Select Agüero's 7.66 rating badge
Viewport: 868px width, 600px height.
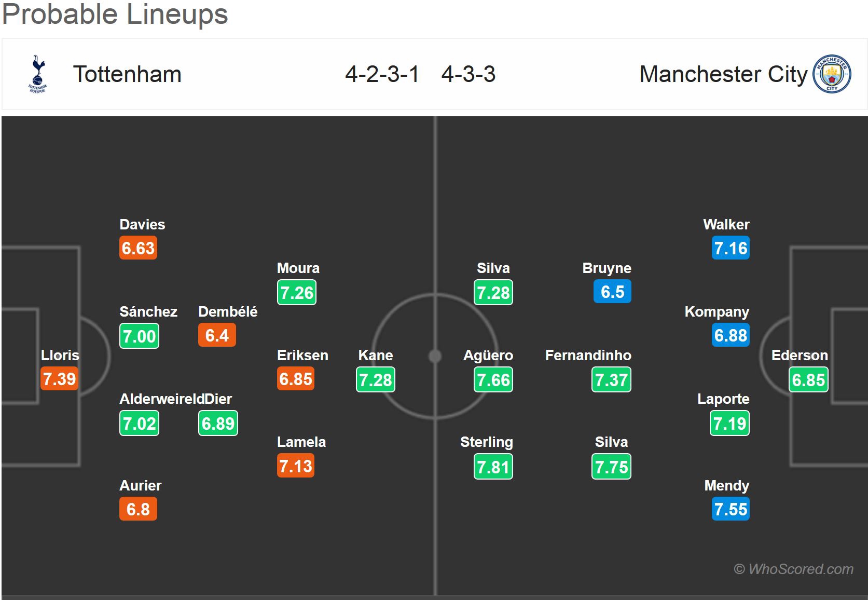click(493, 380)
